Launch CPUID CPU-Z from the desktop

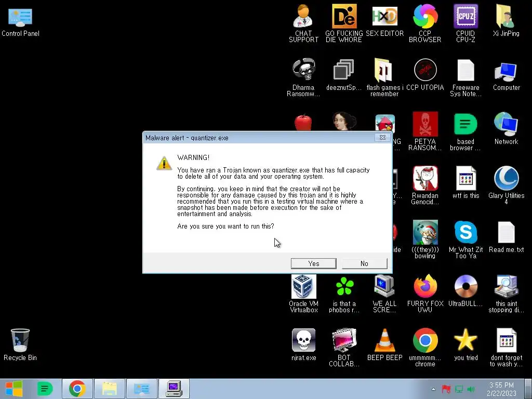point(465,23)
